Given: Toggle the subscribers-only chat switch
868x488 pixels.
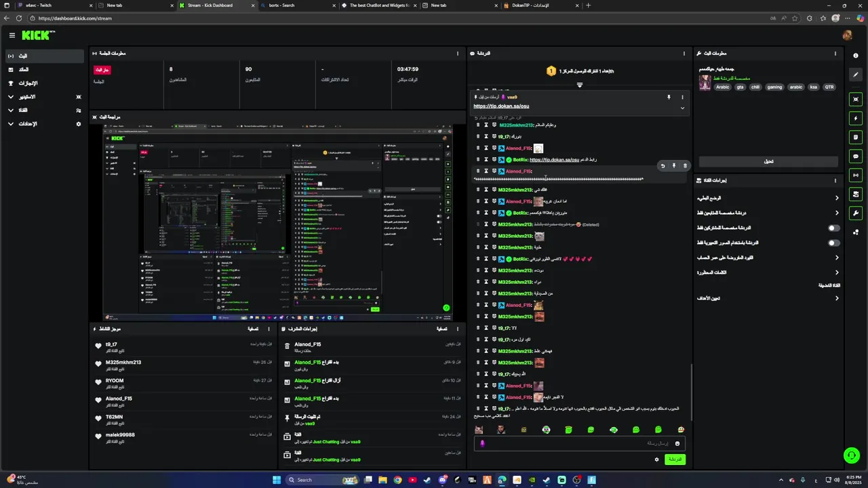Looking at the screenshot, I should click(834, 228).
